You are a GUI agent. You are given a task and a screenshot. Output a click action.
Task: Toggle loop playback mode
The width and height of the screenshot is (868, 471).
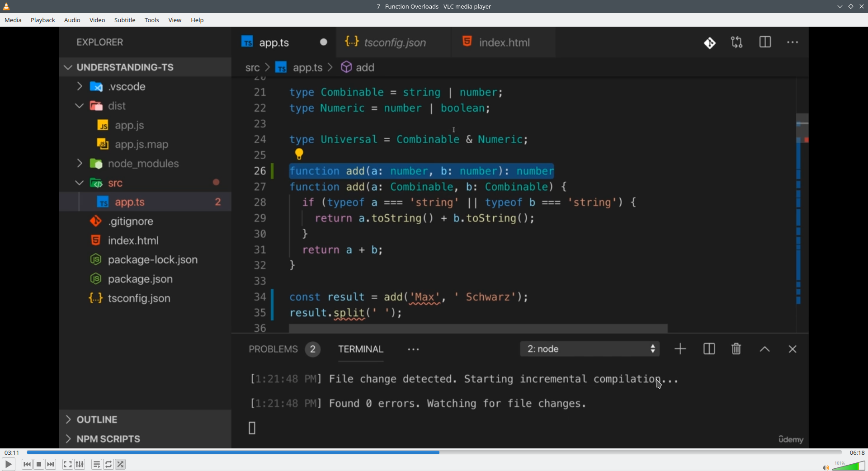[x=108, y=464]
